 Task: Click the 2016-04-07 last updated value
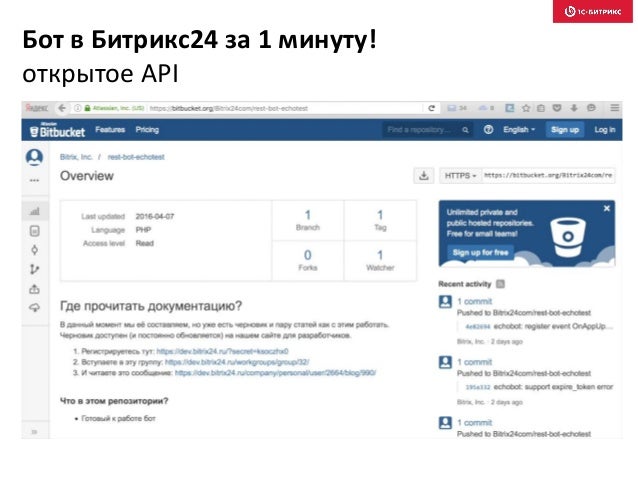[155, 217]
